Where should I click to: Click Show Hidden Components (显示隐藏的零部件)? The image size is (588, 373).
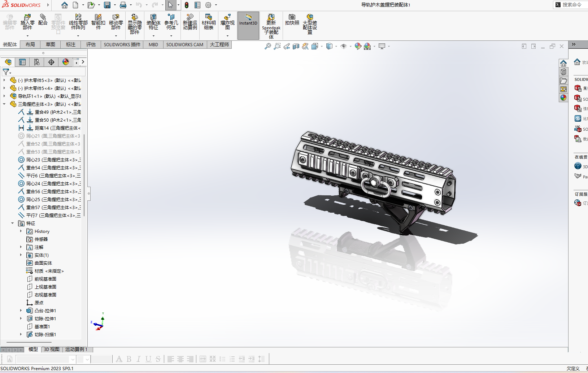(135, 24)
